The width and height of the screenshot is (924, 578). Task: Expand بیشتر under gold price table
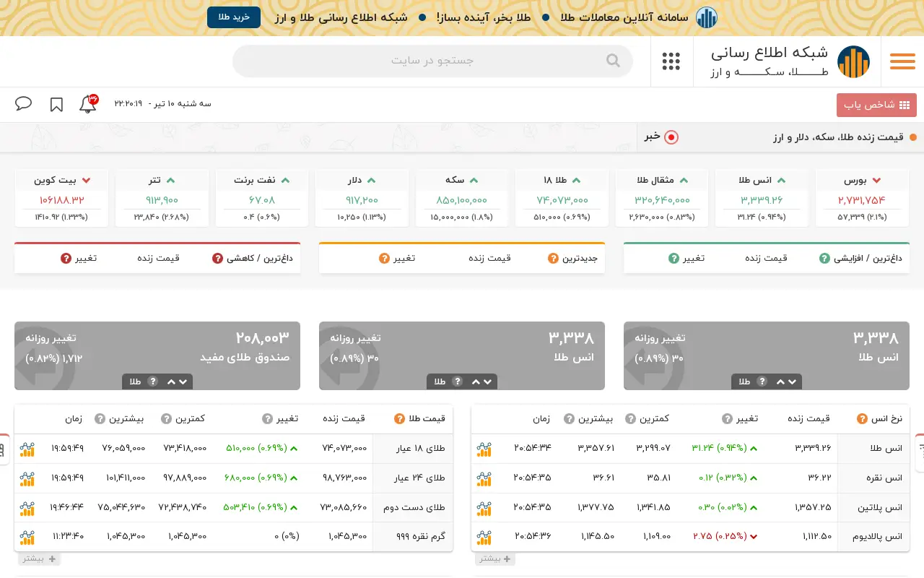coord(39,558)
